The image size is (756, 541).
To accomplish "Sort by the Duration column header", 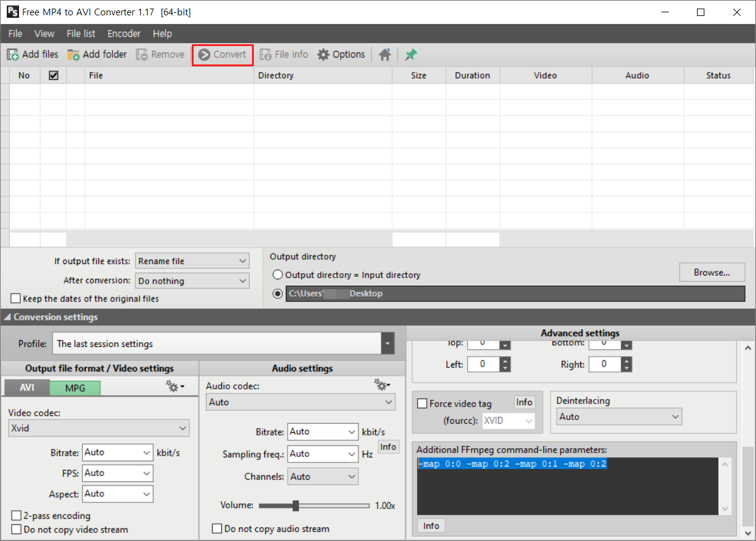I will coord(473,76).
